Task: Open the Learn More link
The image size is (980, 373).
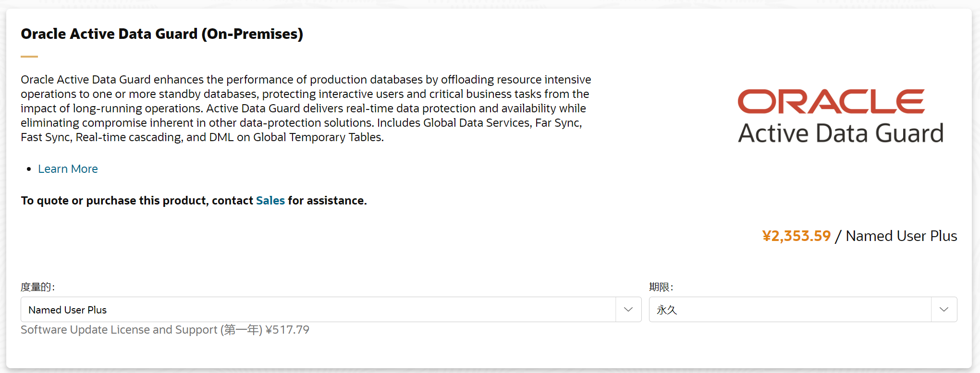Action: click(x=68, y=169)
